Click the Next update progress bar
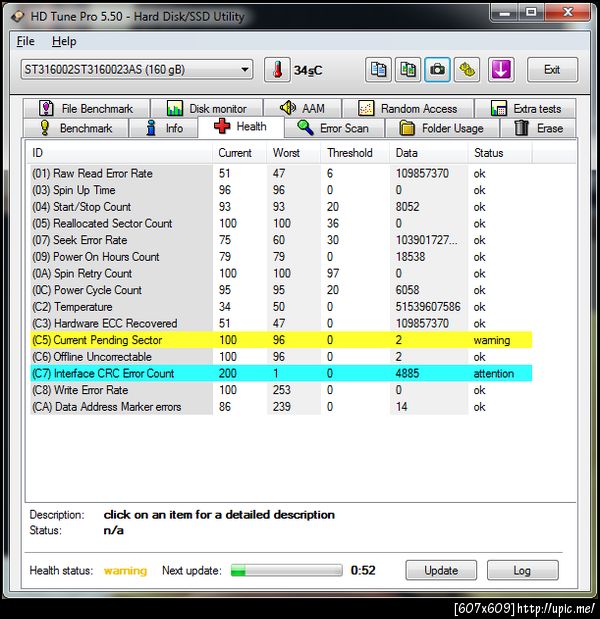The image size is (600, 619). tap(287, 570)
